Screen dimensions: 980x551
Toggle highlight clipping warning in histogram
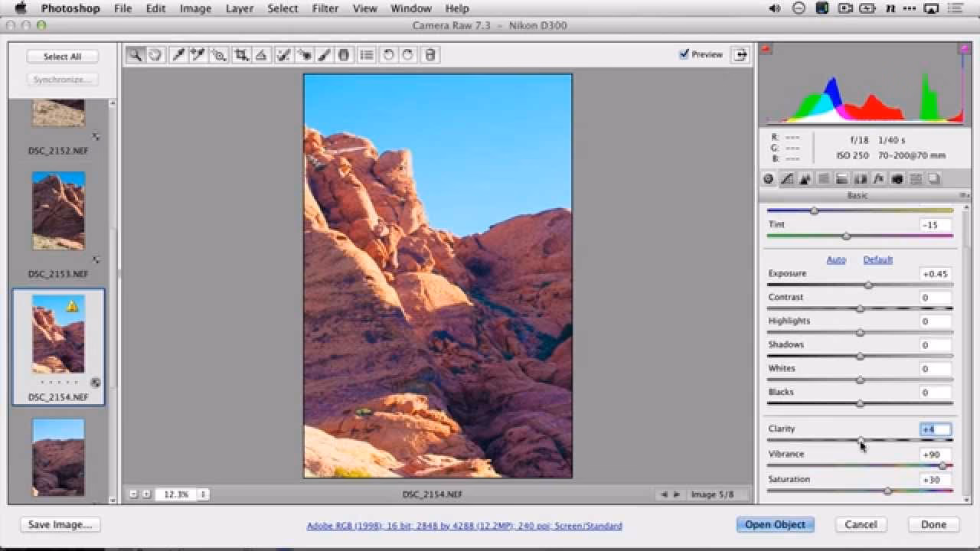965,49
